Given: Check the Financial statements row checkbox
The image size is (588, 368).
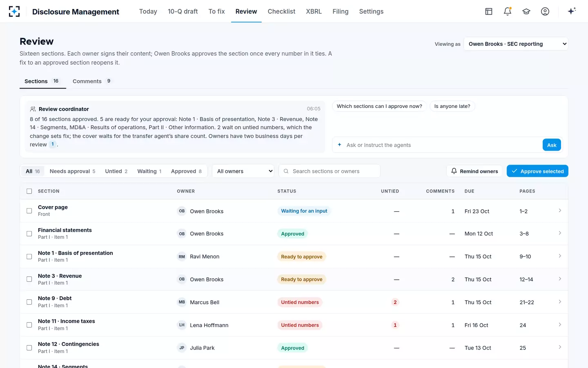Looking at the screenshot, I should point(29,234).
